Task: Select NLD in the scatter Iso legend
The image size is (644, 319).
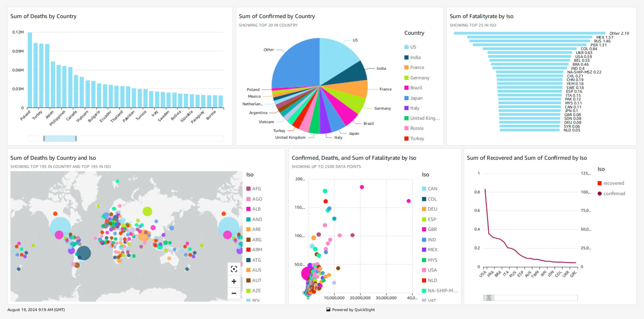Action: 429,281
